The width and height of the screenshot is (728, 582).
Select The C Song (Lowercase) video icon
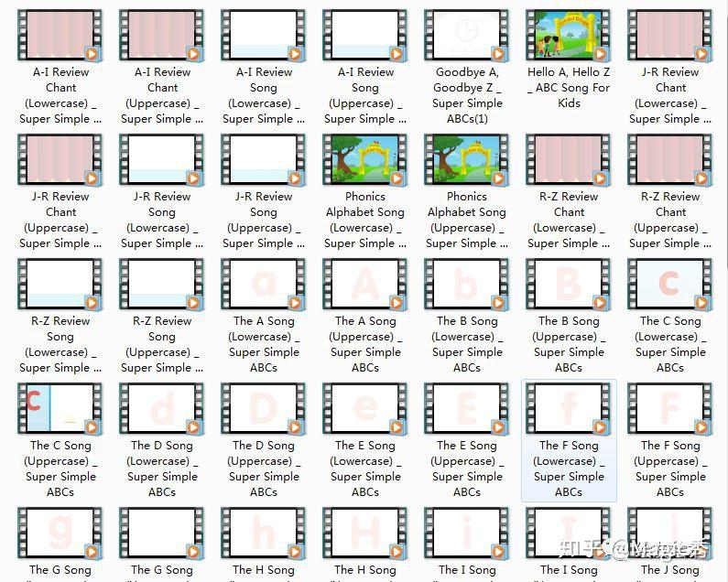[670, 284]
